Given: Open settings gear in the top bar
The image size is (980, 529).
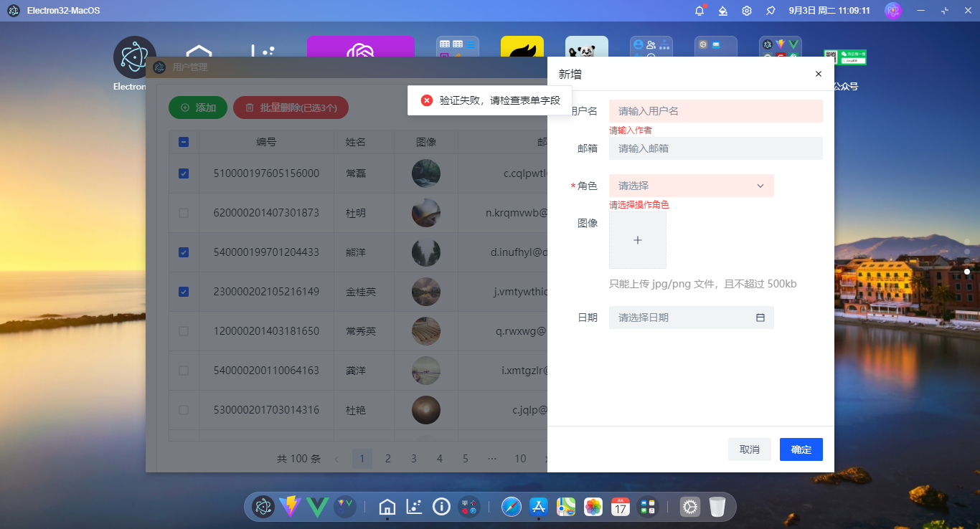Looking at the screenshot, I should (747, 11).
